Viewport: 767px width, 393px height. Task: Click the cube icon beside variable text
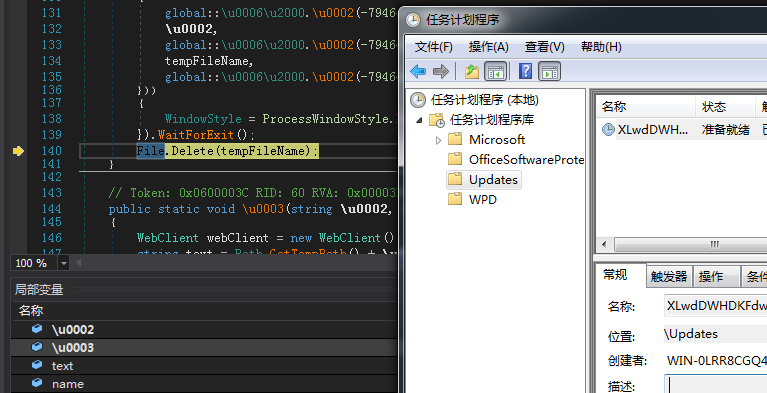tap(37, 365)
